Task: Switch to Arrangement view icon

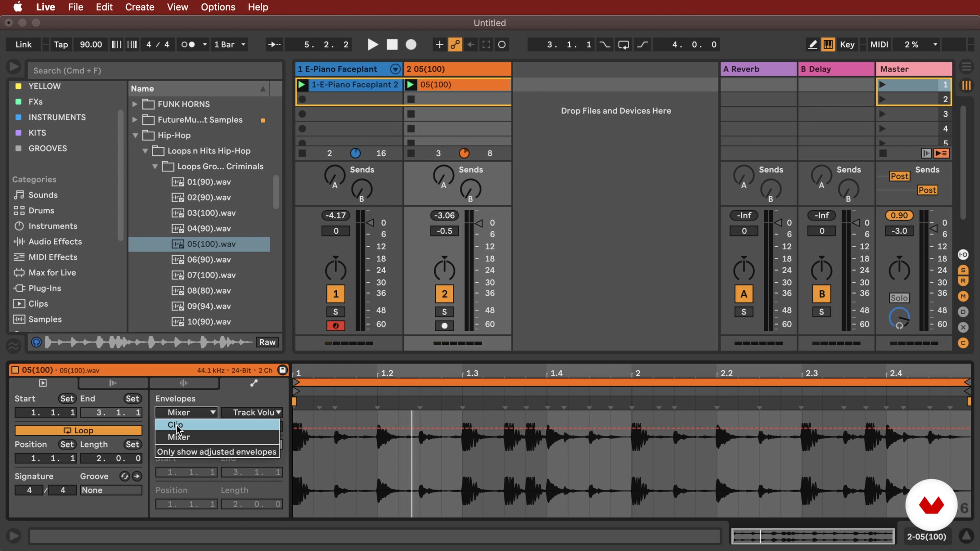Action: click(x=966, y=67)
